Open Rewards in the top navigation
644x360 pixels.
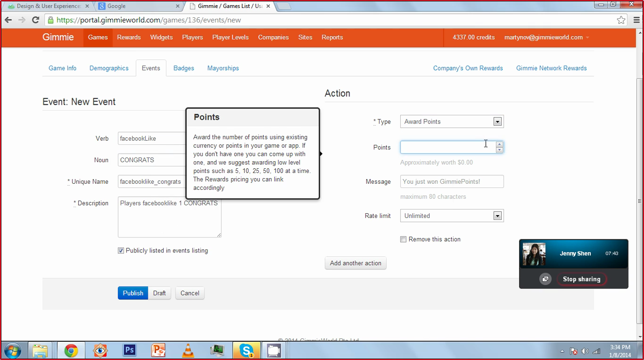pyautogui.click(x=129, y=37)
